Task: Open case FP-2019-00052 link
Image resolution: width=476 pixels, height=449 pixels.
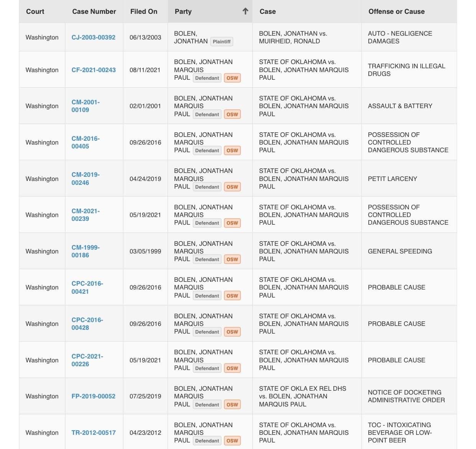Action: (94, 396)
